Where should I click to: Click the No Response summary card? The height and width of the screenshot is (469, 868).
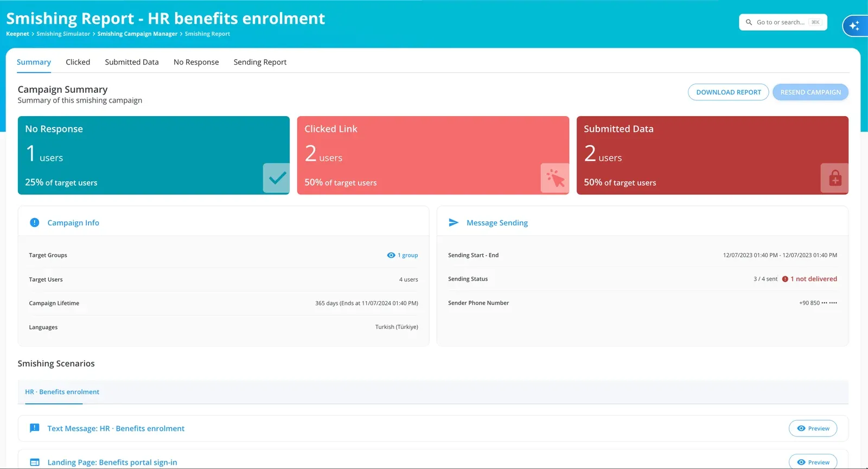pyautogui.click(x=154, y=155)
